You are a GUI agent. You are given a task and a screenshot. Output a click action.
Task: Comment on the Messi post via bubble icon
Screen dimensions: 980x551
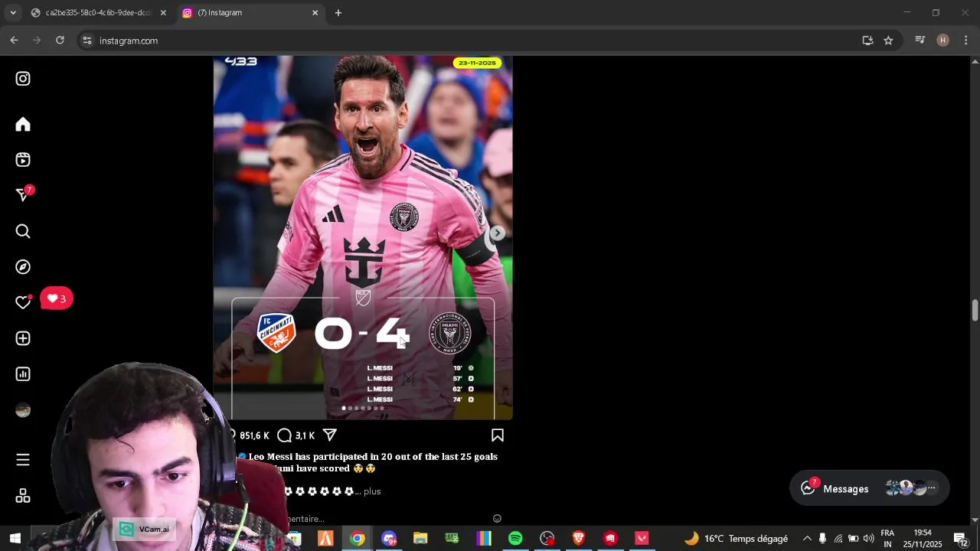[284, 435]
